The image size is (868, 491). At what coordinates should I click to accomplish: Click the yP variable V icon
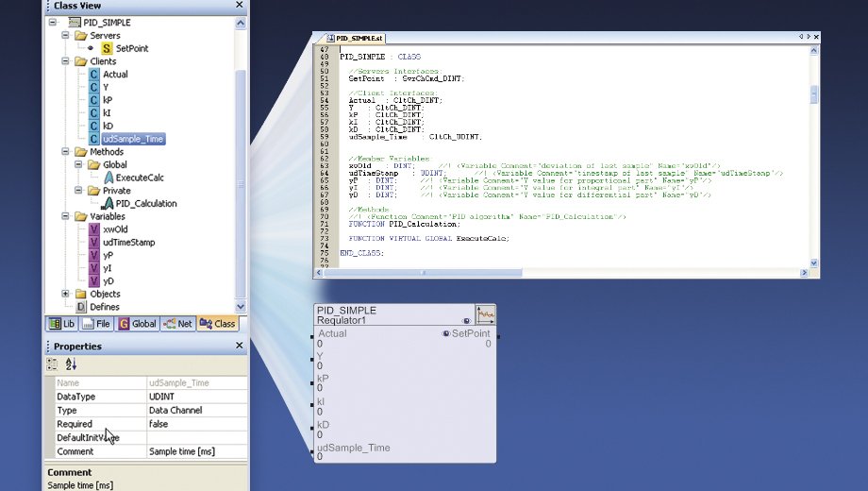pos(94,255)
